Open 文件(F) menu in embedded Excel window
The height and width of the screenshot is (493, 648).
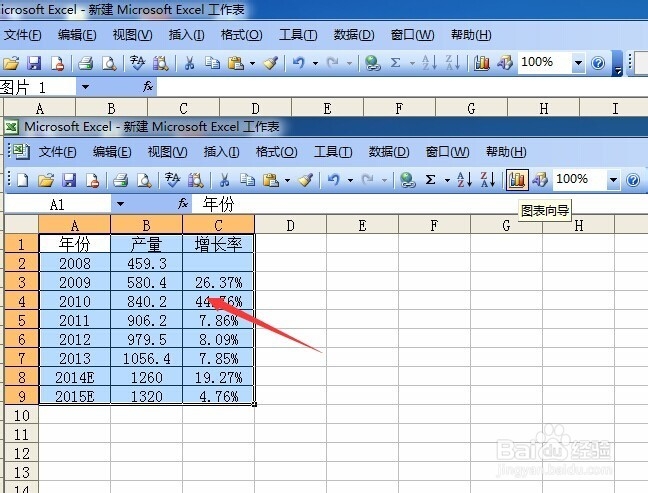point(57,152)
